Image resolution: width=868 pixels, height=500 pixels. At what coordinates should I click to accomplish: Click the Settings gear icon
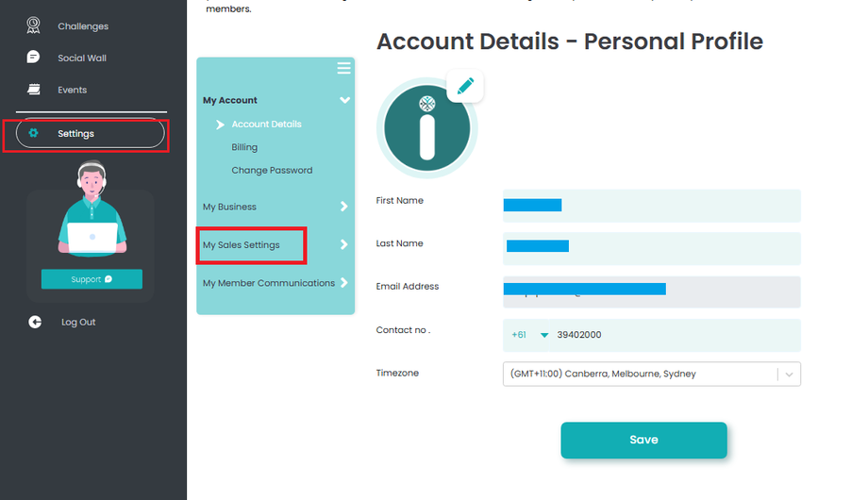(x=34, y=133)
